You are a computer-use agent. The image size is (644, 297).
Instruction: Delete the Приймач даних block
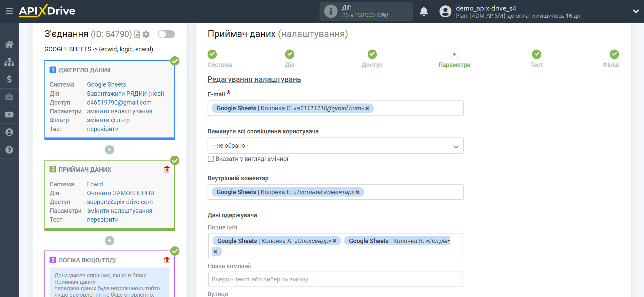coord(167,169)
